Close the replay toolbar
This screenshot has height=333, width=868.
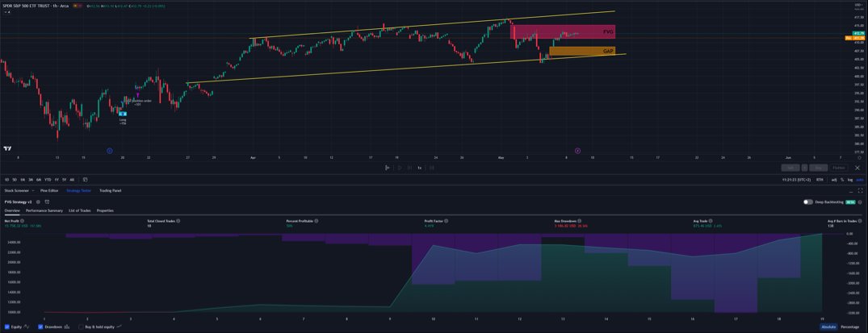(x=858, y=168)
